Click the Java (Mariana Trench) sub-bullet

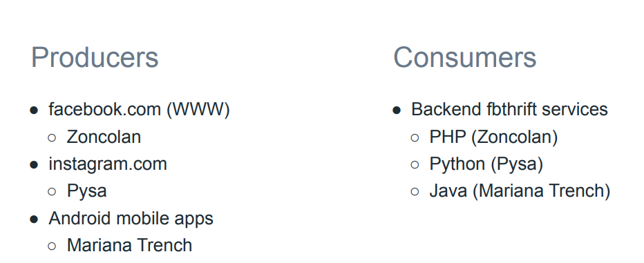pos(520,191)
